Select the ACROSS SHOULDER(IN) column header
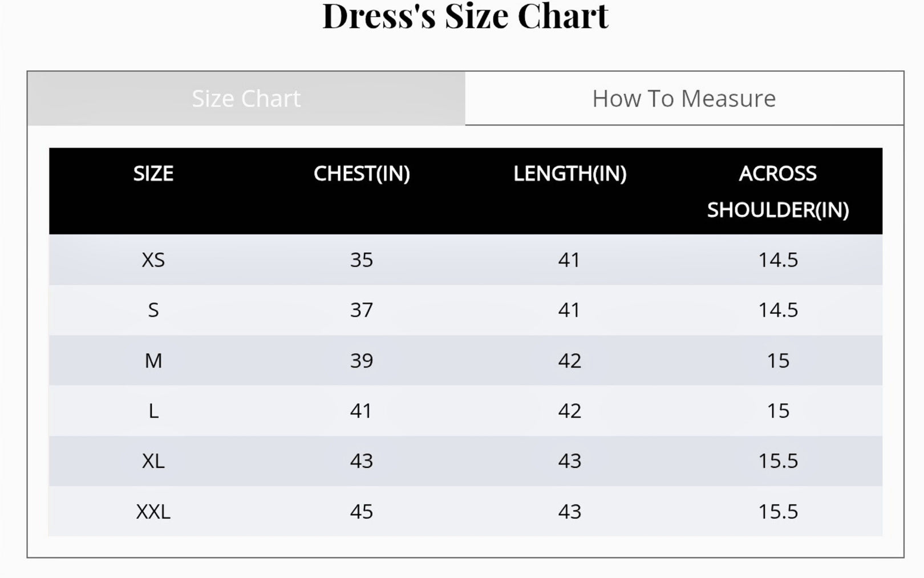The image size is (924, 578). click(778, 191)
